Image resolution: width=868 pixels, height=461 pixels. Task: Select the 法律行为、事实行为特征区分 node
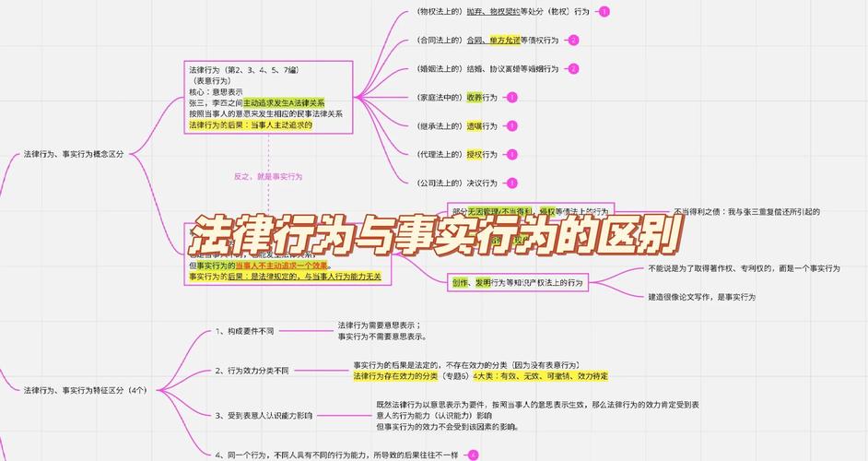click(x=85, y=391)
